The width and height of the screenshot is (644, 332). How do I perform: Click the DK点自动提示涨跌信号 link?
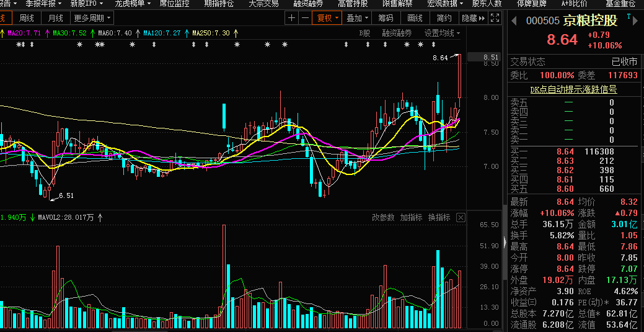coord(573,89)
